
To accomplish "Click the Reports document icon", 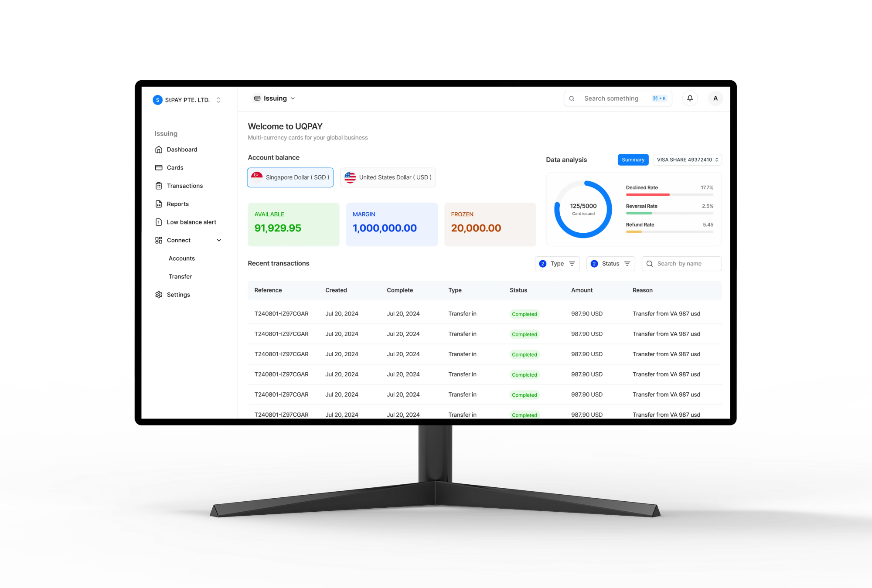I will 159,204.
